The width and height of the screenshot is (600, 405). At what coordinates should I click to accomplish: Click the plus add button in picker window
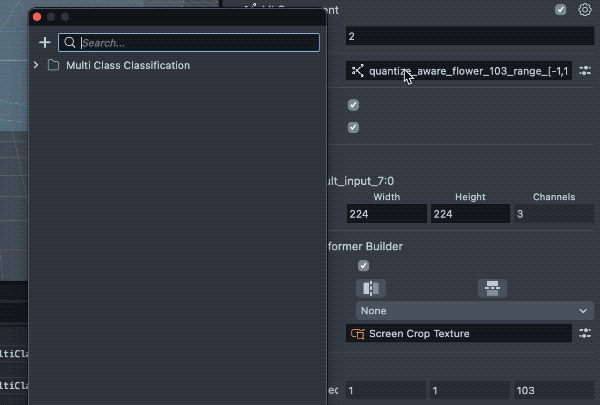click(x=45, y=42)
